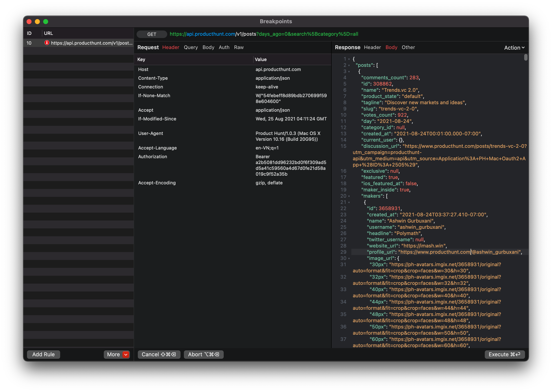Select the If-Modified-Since header key

point(157,119)
